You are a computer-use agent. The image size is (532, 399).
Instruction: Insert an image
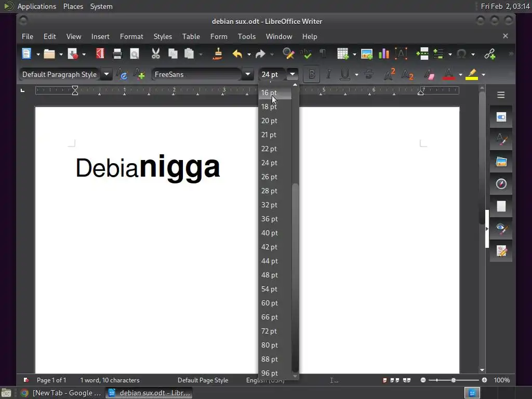[367, 54]
